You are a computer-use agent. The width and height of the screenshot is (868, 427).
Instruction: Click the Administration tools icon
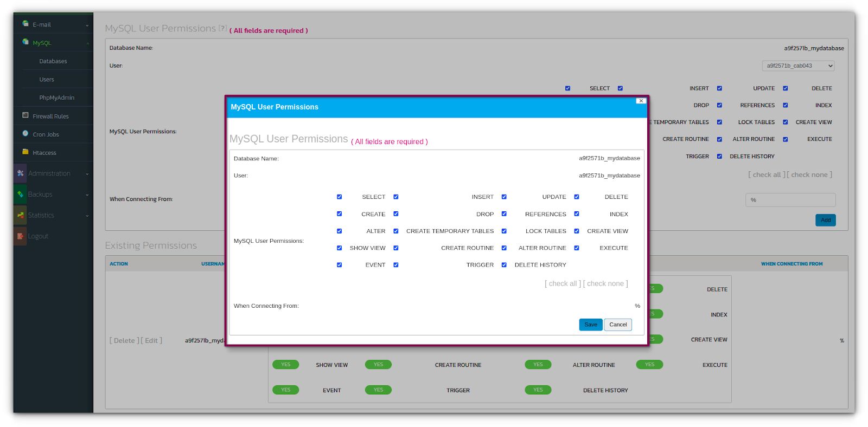click(21, 173)
